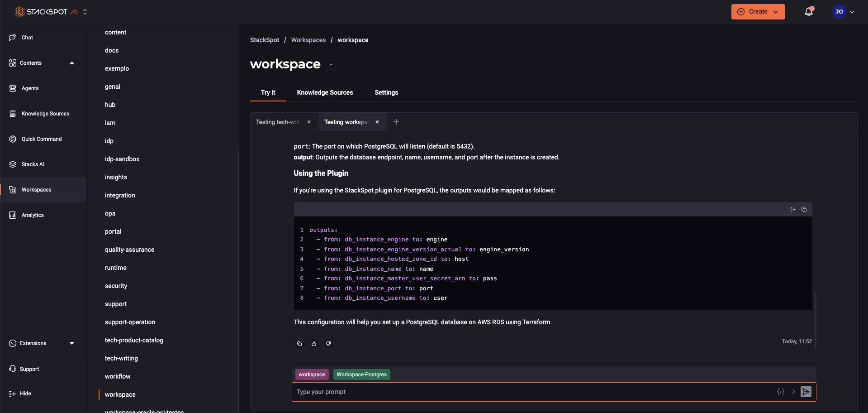The image size is (868, 413).
Task: Copy the code block contents
Action: (x=804, y=209)
